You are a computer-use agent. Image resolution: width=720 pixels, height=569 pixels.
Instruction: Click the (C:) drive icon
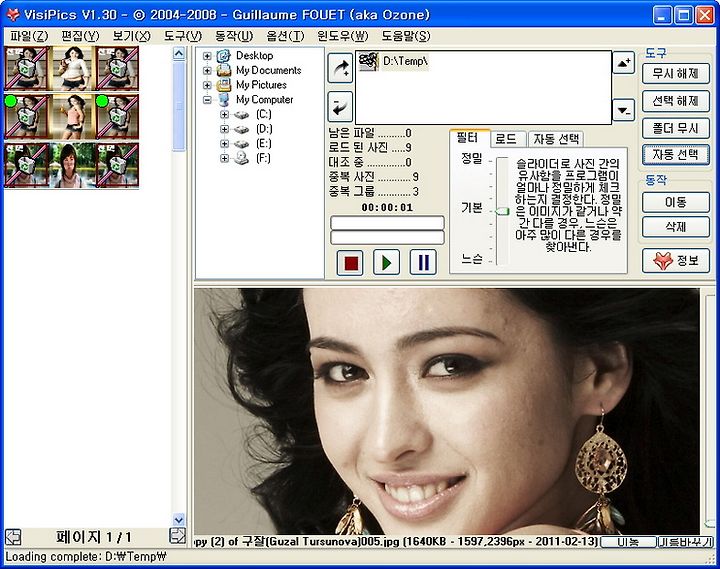pos(242,115)
